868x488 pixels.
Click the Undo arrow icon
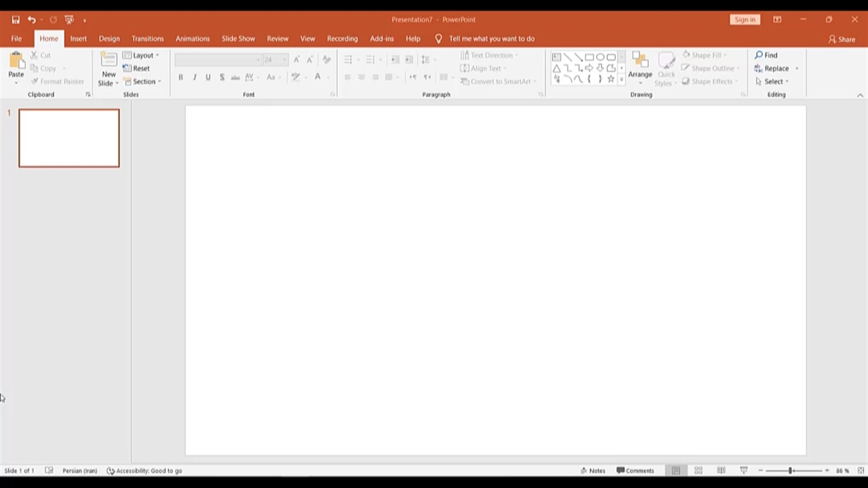pos(31,20)
